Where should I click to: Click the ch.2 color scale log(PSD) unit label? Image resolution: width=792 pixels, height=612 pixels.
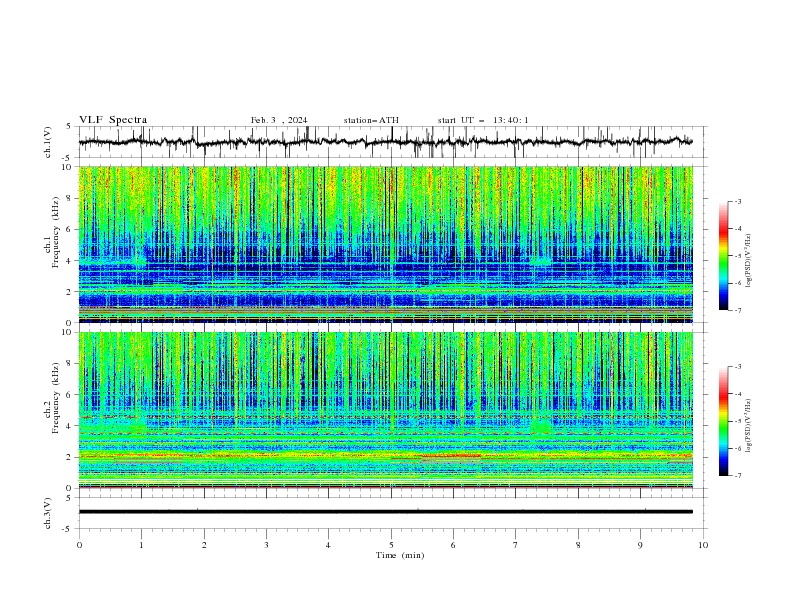tap(748, 426)
